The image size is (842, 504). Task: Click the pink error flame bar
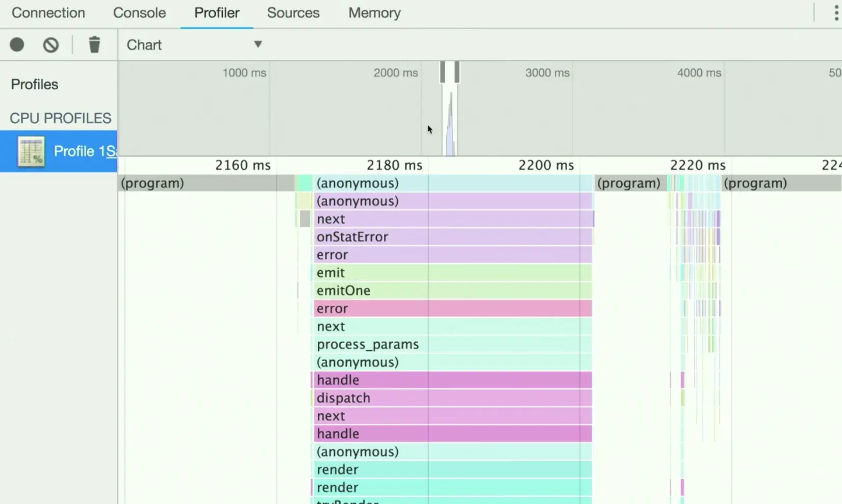(453, 308)
